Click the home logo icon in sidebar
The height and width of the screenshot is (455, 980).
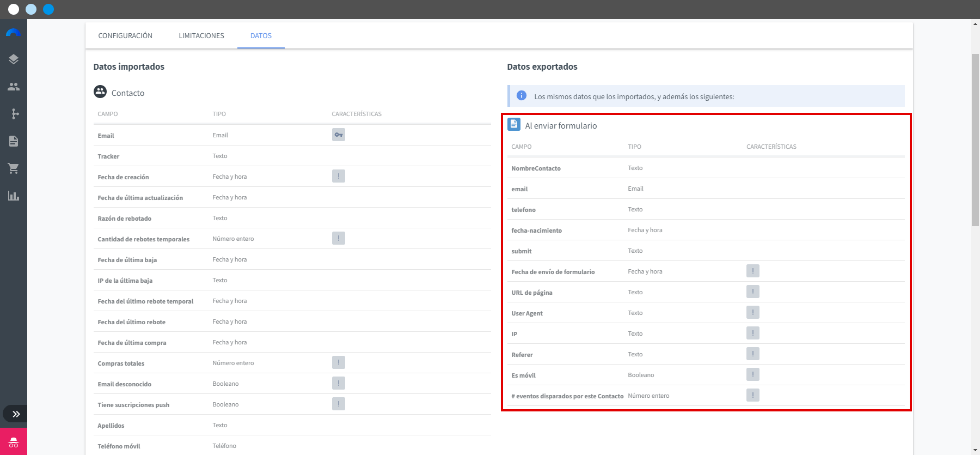click(13, 33)
